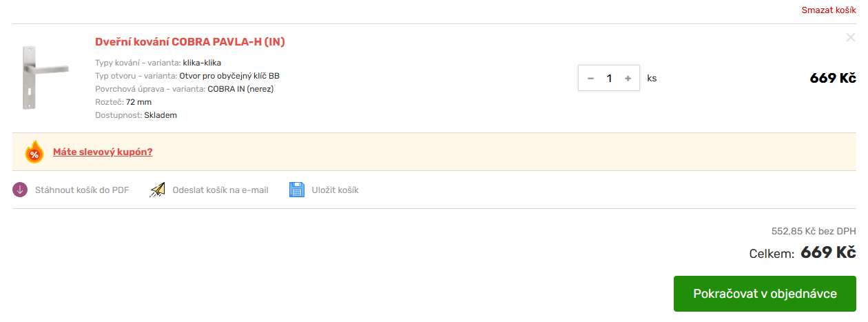
Task: Click the flame percent coupon icon
Action: [x=34, y=152]
